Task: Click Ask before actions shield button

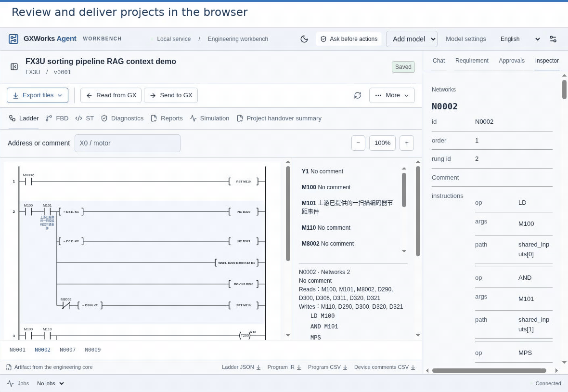Action: click(x=349, y=39)
